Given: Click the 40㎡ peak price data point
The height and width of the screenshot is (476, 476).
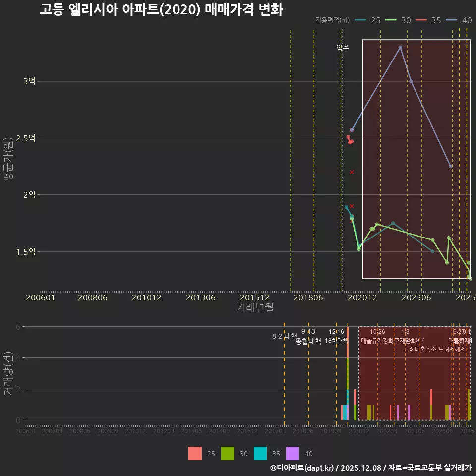Looking at the screenshot, I should [400, 48].
